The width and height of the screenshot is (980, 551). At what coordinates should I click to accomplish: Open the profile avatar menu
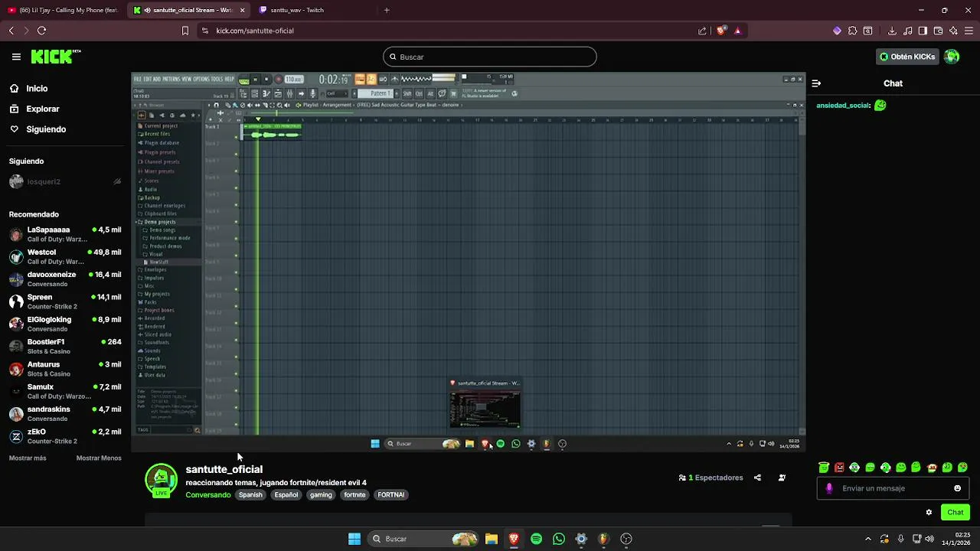(x=952, y=57)
